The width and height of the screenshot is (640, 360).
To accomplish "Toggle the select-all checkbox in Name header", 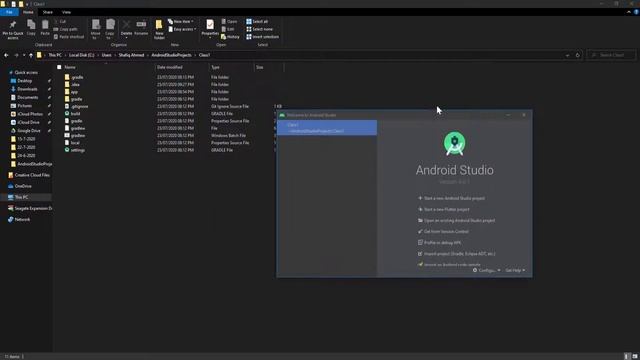I will [59, 67].
